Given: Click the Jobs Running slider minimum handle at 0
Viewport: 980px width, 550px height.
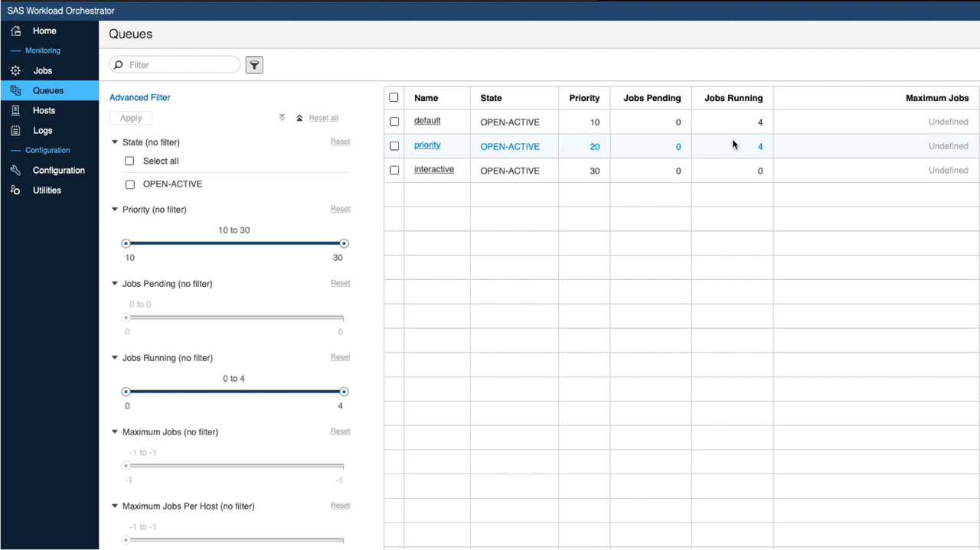Looking at the screenshot, I should 126,392.
